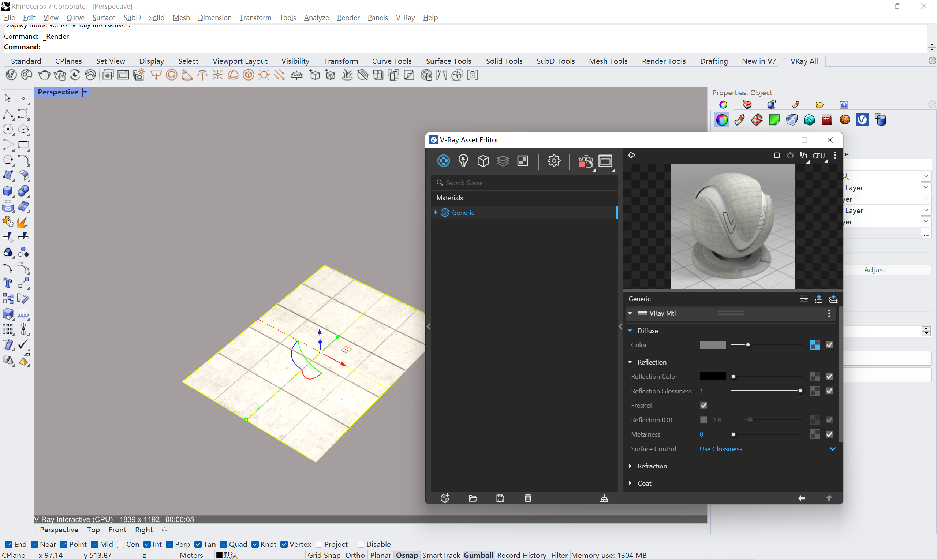Click the add new asset icon

(445, 498)
